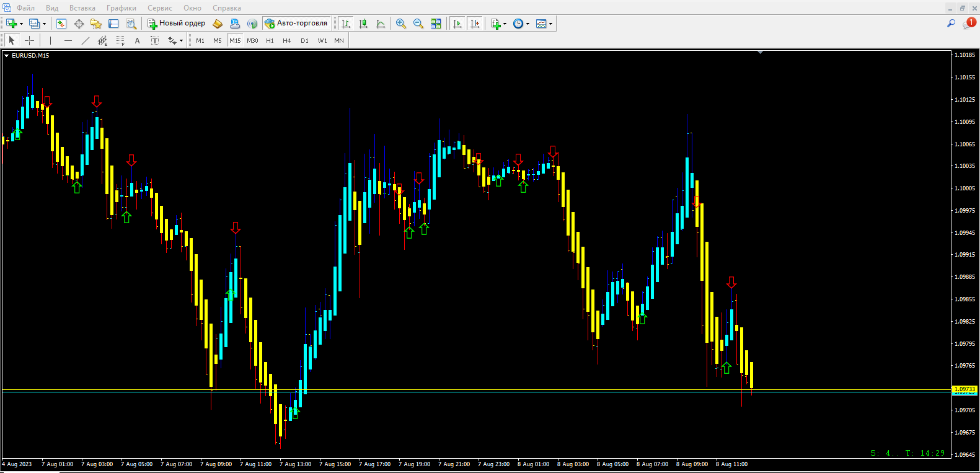Select the Crosshair tool
980x473 pixels.
pyautogui.click(x=29, y=40)
